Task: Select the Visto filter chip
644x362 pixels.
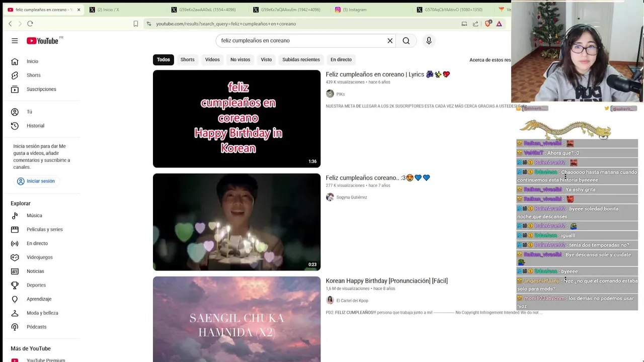Action: point(266,60)
